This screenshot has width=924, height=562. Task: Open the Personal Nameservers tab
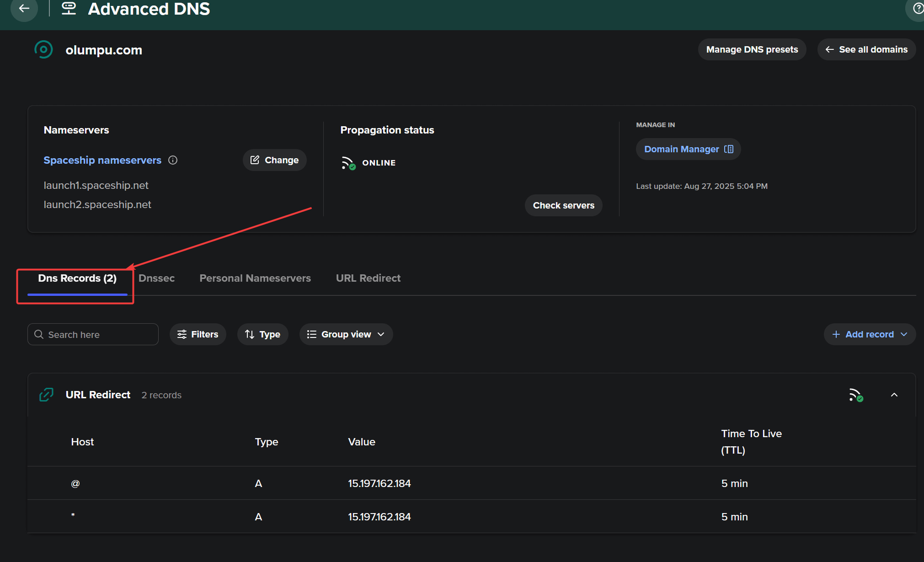pos(255,278)
